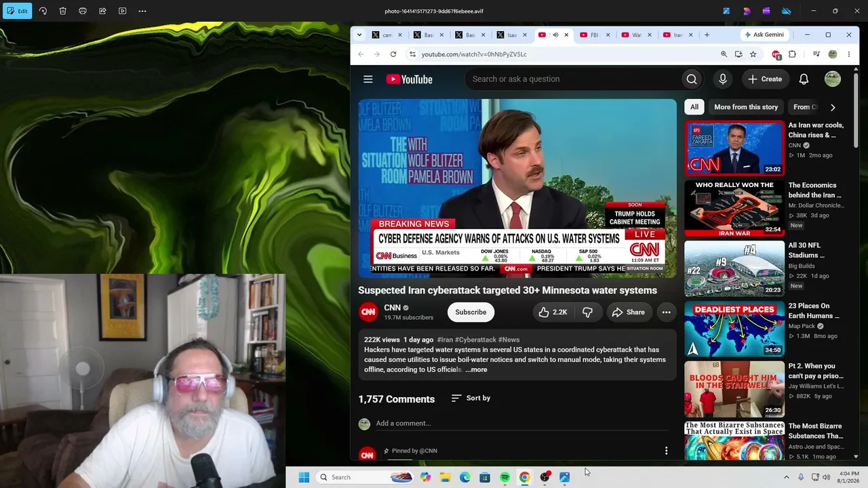Open Chrome tab search chevron
This screenshot has width=868, height=488.
358,35
